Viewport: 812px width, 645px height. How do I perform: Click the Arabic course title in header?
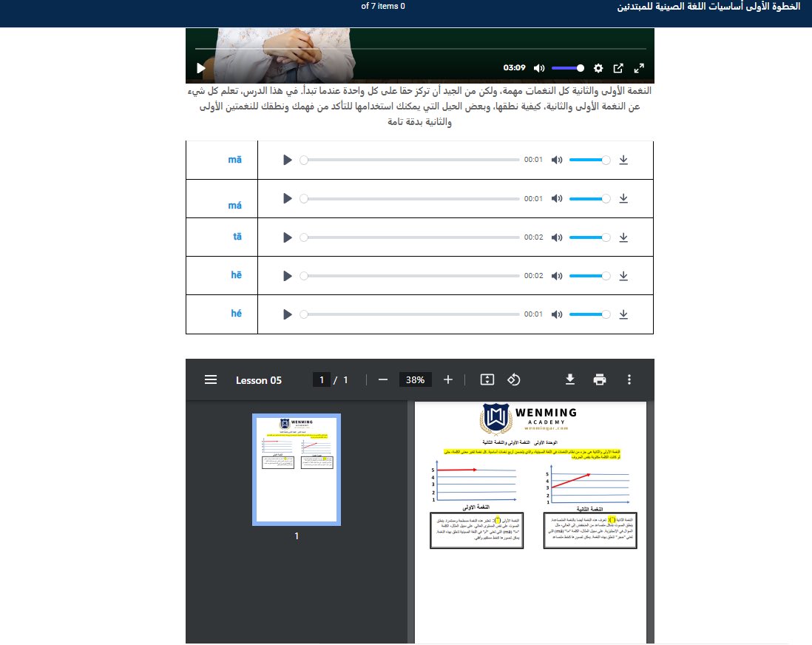tap(708, 7)
